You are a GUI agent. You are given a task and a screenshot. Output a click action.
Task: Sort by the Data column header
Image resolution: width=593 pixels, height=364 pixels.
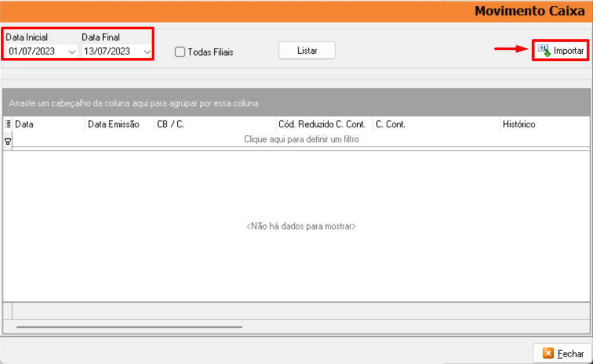click(49, 124)
